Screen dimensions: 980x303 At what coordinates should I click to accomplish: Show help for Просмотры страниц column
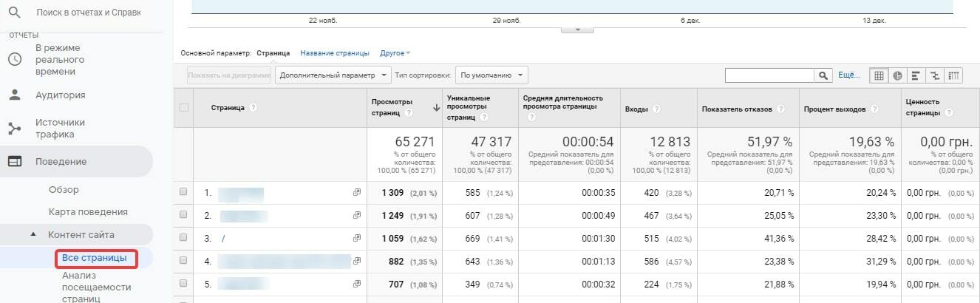pos(408,113)
